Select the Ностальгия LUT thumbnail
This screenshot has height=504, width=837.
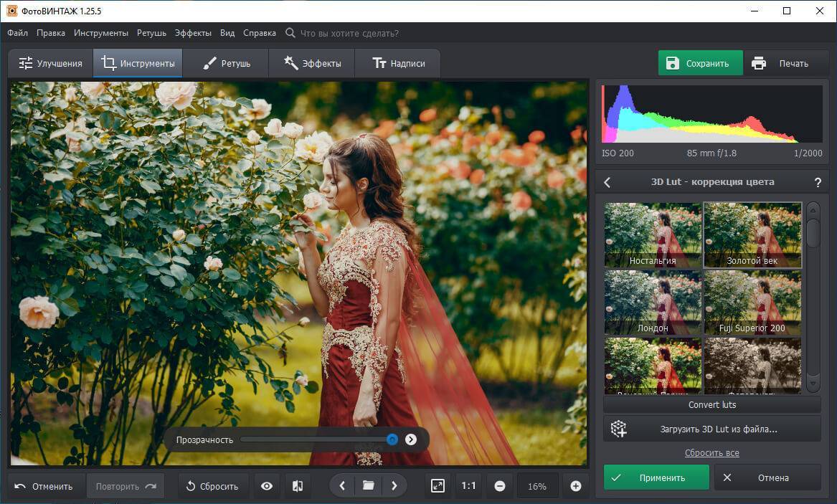point(653,235)
